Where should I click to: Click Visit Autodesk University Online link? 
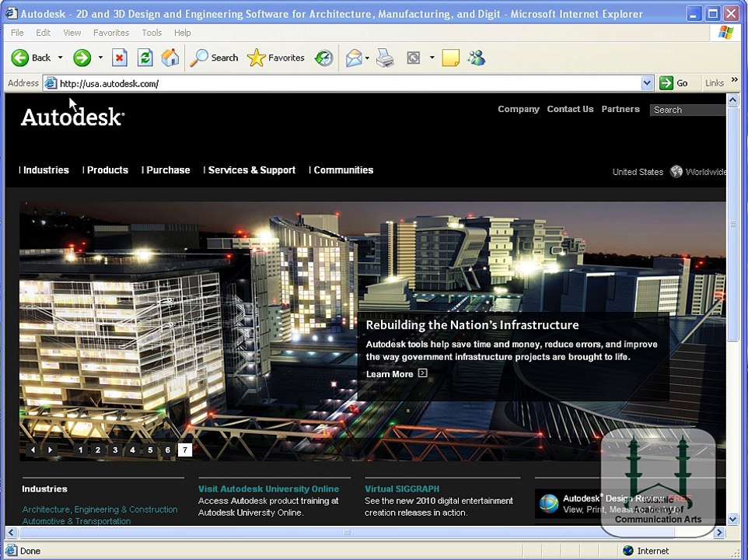coord(268,488)
